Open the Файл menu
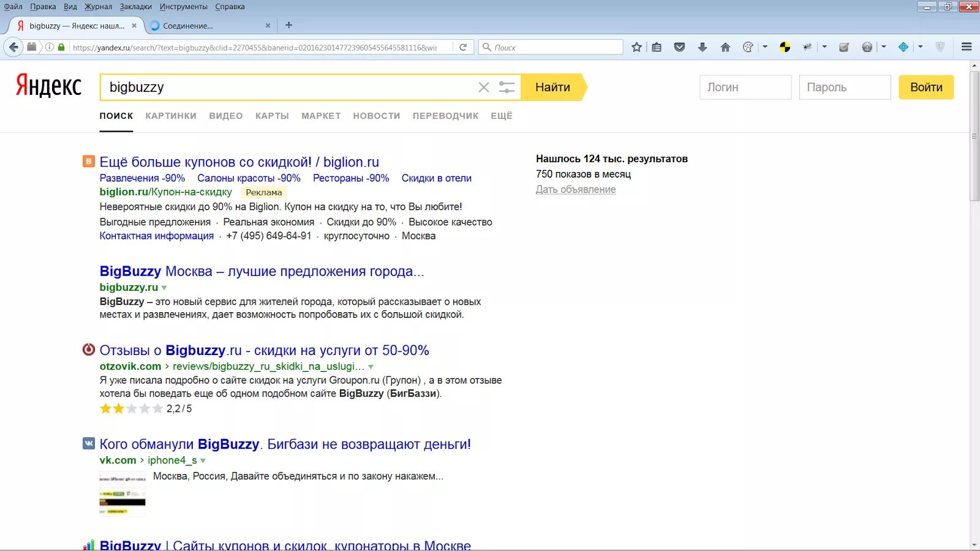The height and width of the screenshot is (551, 980). 13,7
